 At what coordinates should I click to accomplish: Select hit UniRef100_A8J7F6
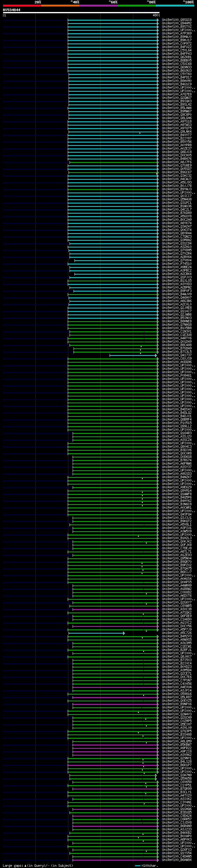coord(177,162)
